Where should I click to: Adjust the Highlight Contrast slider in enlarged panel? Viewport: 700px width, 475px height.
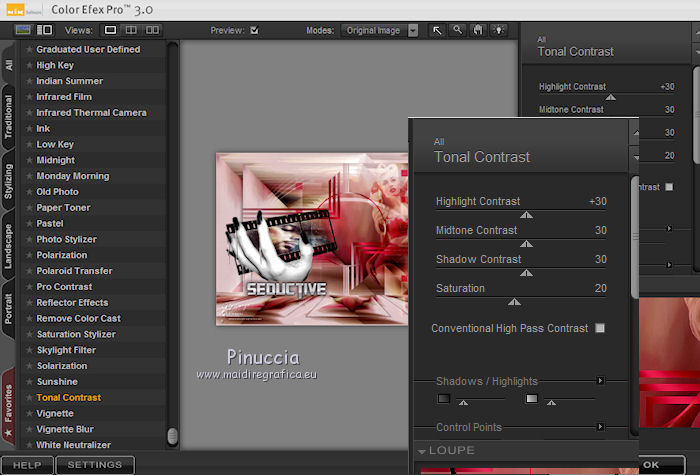(x=526, y=215)
